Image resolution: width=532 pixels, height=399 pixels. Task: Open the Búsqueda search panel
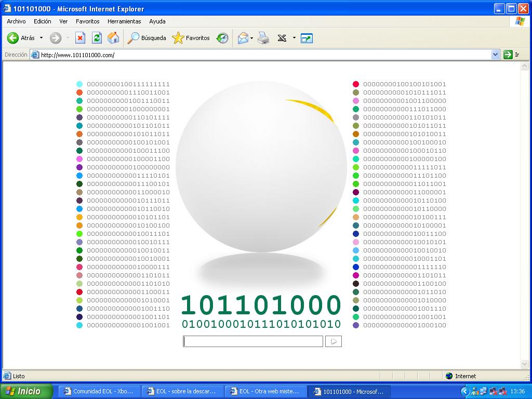pos(147,38)
